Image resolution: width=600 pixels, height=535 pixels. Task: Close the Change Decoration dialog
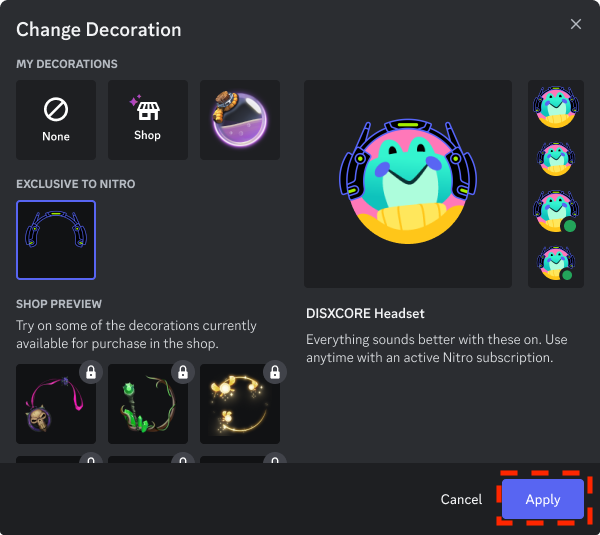click(x=576, y=24)
